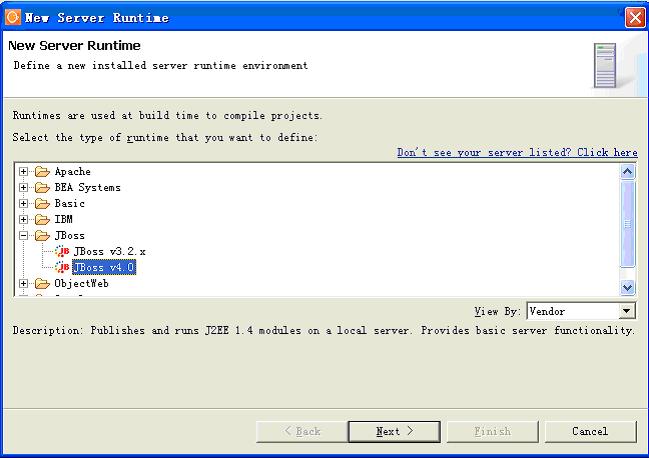Screen dimensions: 649x458
Task: Select the Basic tree entry
Action: click(x=70, y=204)
